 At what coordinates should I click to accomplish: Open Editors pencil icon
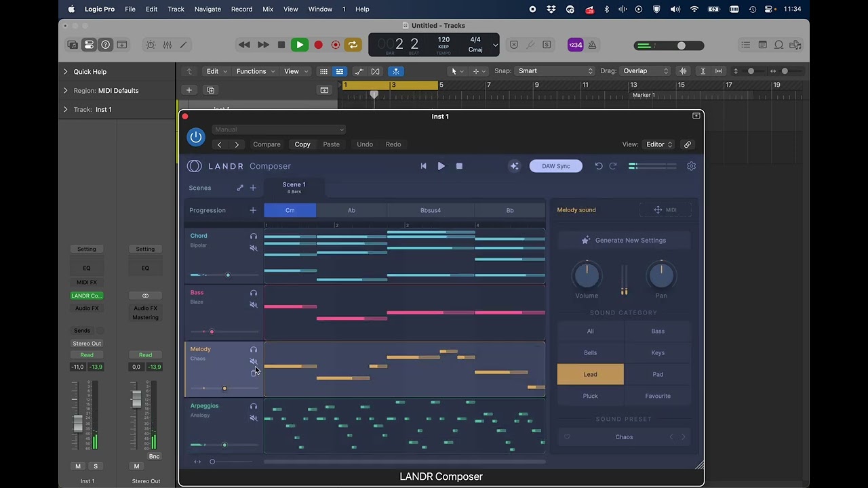[x=183, y=45]
